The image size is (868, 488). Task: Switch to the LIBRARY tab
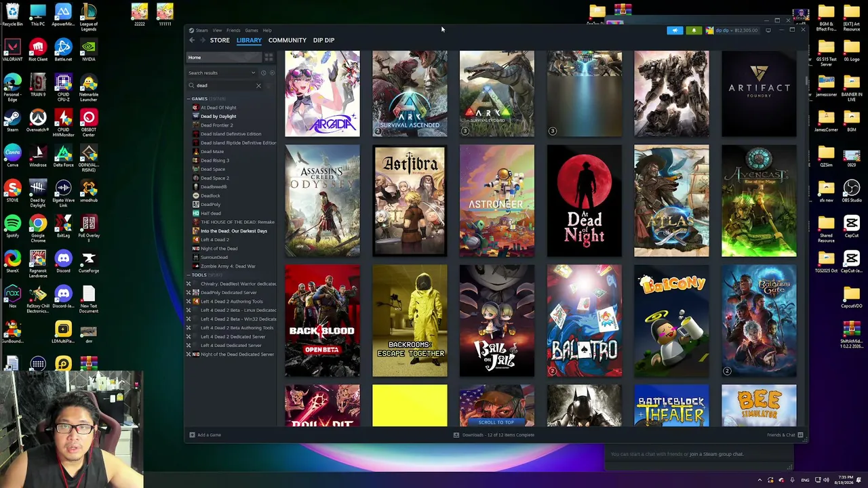pyautogui.click(x=249, y=40)
